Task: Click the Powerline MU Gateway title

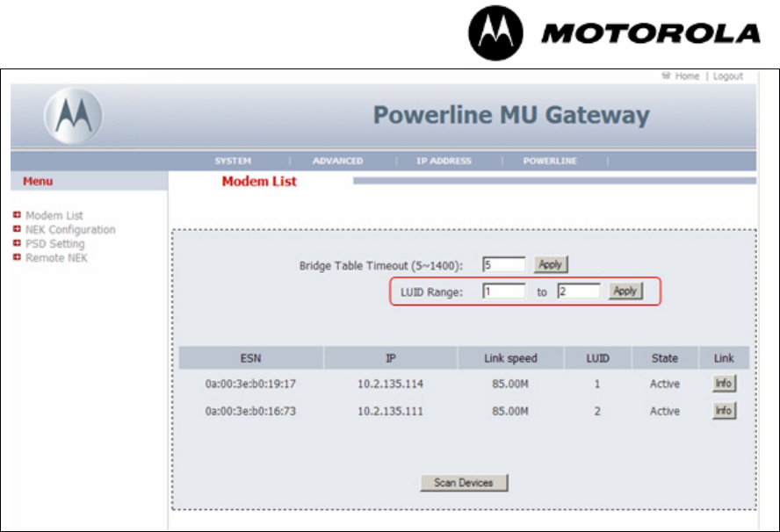Action: 511,115
